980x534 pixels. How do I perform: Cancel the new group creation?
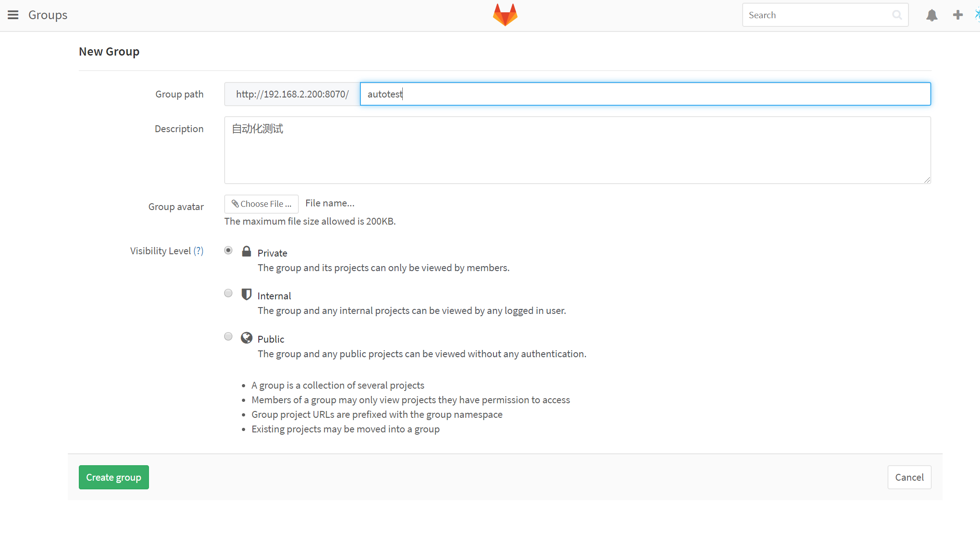pos(909,477)
